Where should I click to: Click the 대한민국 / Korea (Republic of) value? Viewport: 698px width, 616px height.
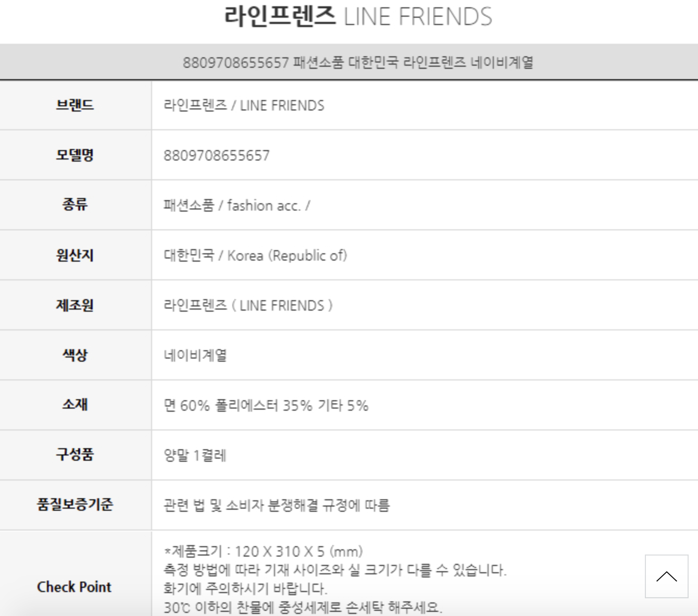[x=255, y=255]
